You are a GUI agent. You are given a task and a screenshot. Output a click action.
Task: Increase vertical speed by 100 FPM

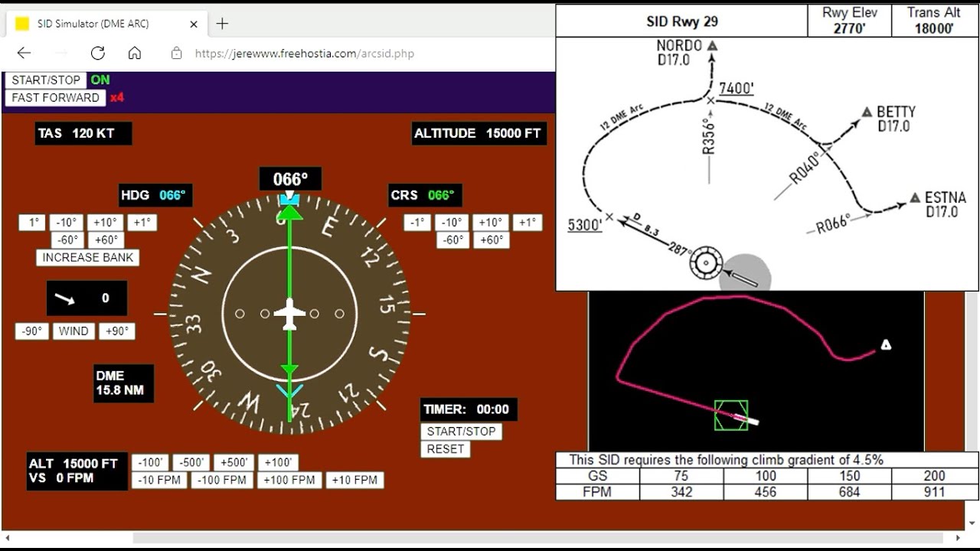(x=289, y=481)
